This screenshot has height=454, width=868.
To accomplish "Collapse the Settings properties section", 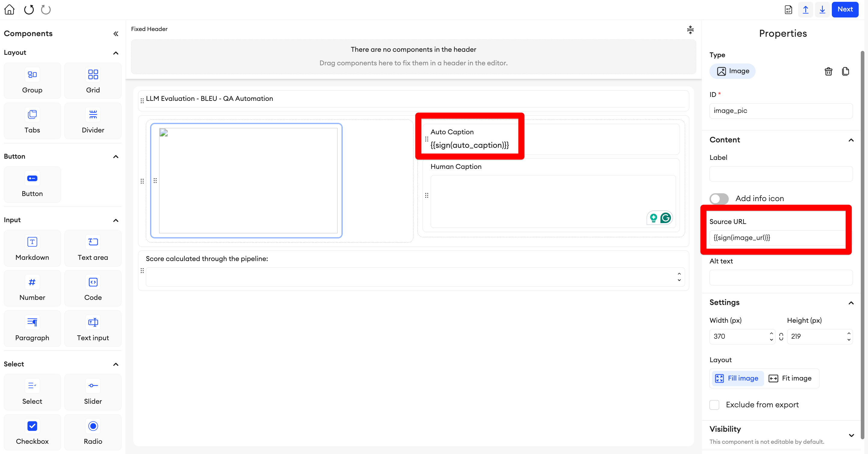I will (x=851, y=303).
